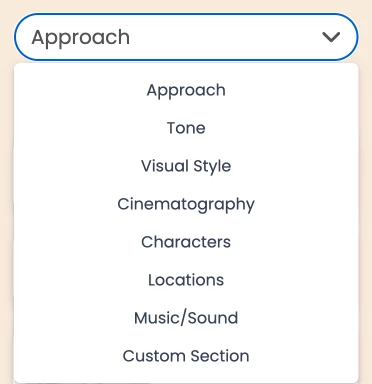Keep Approach selected in the options list

point(186,90)
